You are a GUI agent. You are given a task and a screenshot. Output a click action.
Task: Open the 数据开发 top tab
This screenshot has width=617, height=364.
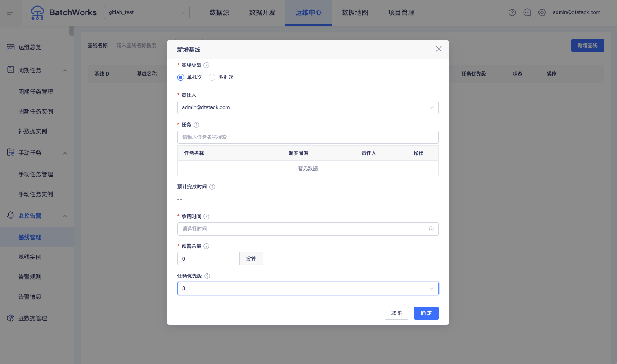262,13
